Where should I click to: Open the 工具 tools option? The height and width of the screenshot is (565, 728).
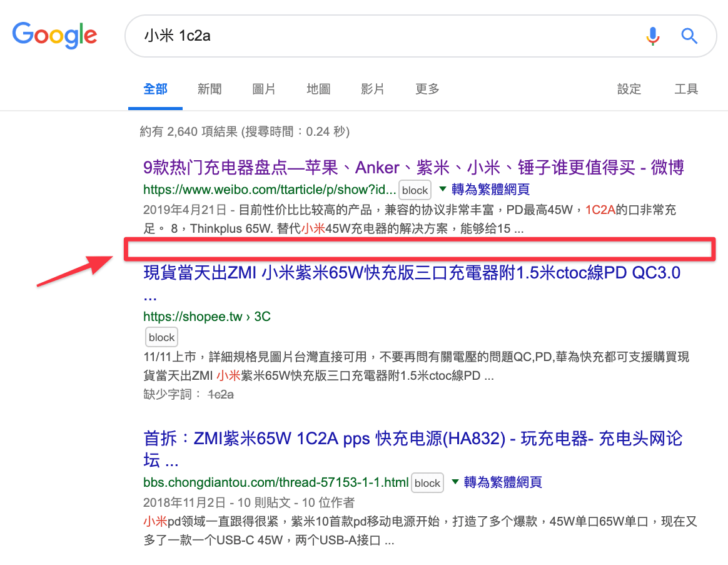[x=685, y=89]
